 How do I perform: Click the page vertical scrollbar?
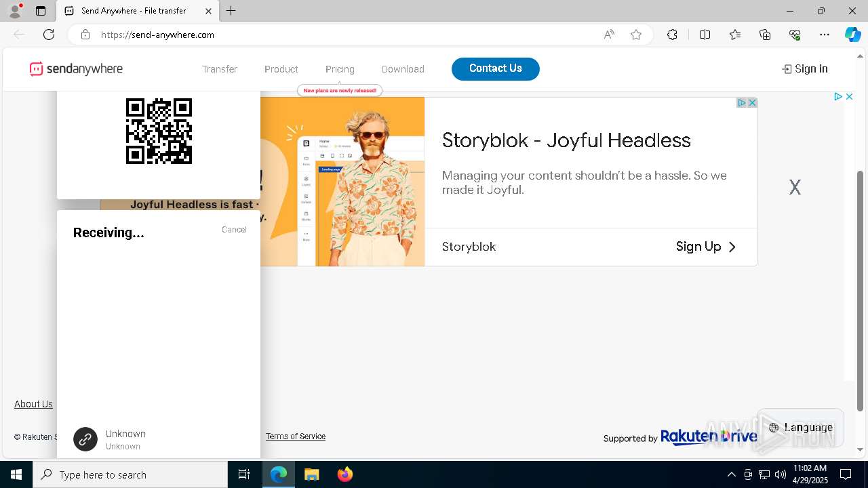point(861,290)
